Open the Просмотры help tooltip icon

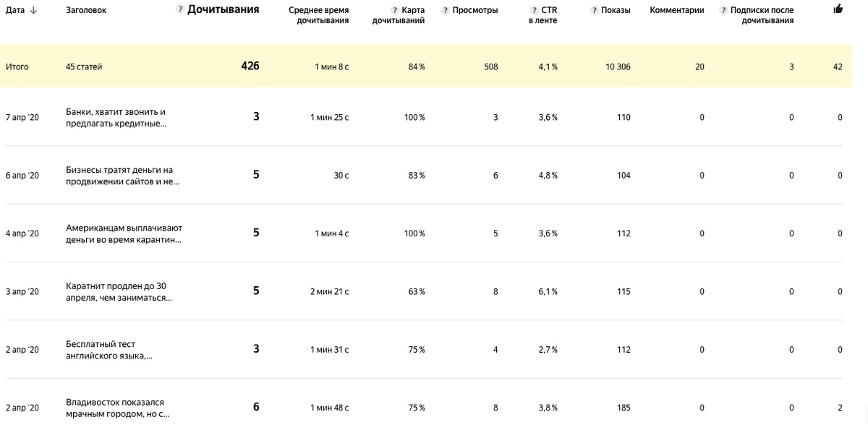tap(446, 11)
